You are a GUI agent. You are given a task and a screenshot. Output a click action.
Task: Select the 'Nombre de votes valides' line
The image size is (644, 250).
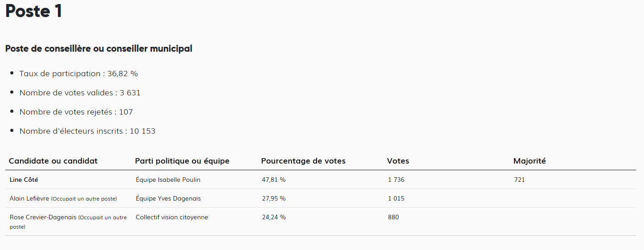tap(80, 93)
